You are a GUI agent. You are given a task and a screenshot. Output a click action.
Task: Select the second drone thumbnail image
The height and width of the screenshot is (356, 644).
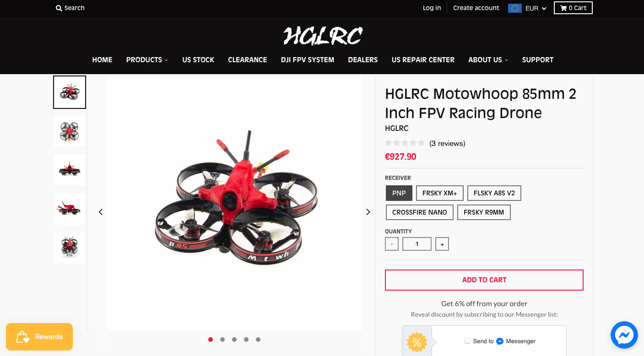click(70, 131)
